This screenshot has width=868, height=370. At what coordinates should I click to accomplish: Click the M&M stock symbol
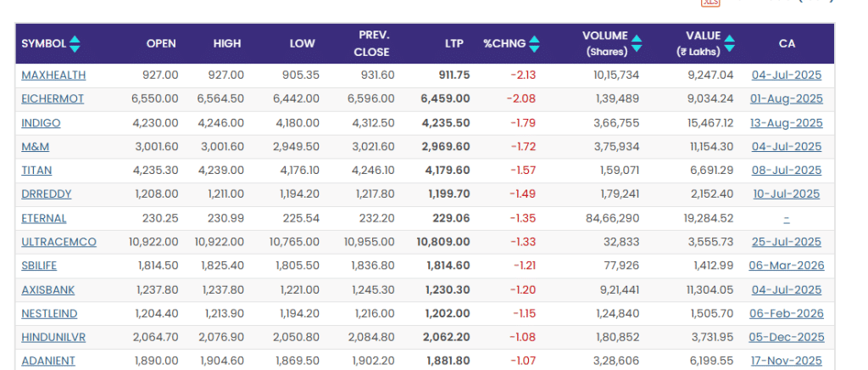[x=35, y=147]
